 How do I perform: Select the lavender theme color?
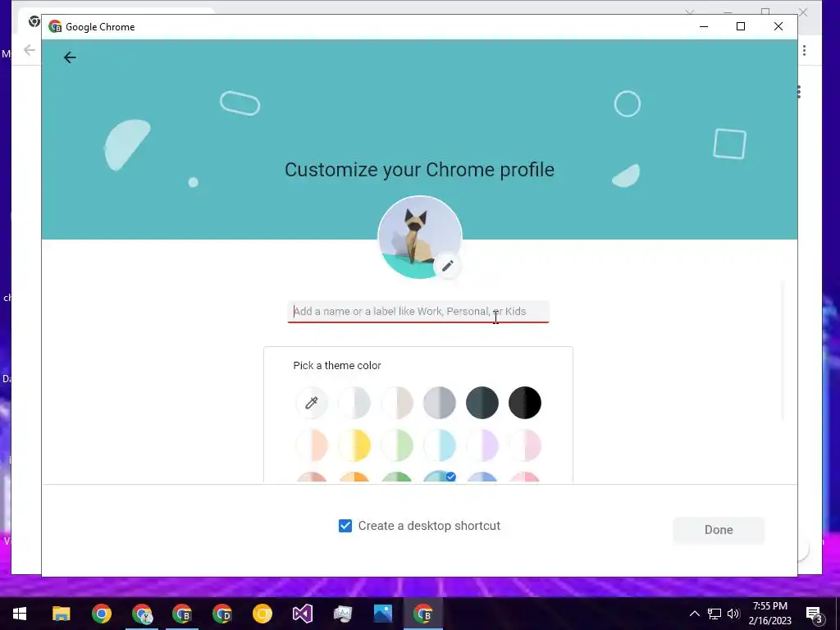(x=482, y=445)
